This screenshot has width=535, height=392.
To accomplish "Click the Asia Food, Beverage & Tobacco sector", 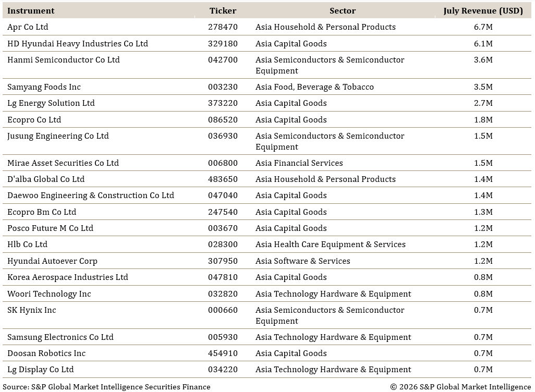I will [x=314, y=87].
